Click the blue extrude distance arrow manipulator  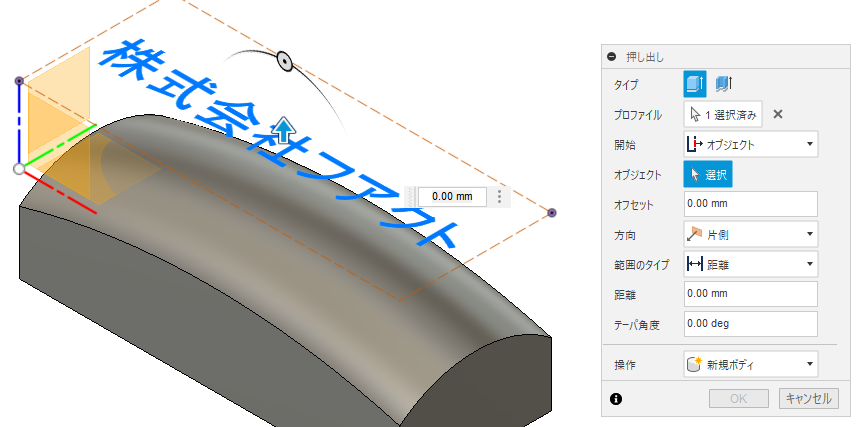coord(284,129)
